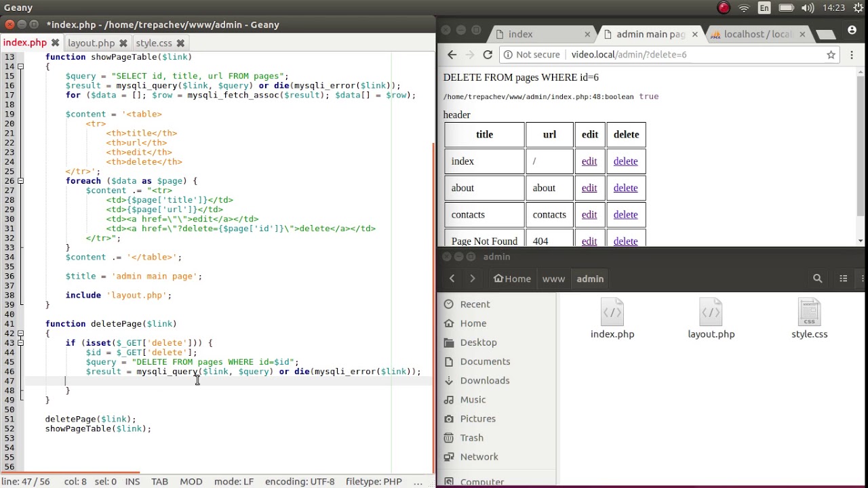868x488 pixels.
Task: Collapse the fold marker at line 43
Action: [21, 342]
